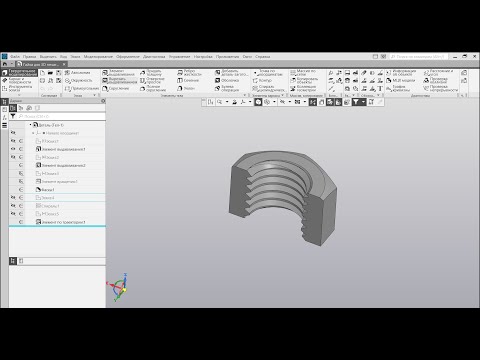Save the document icon

click(59, 73)
